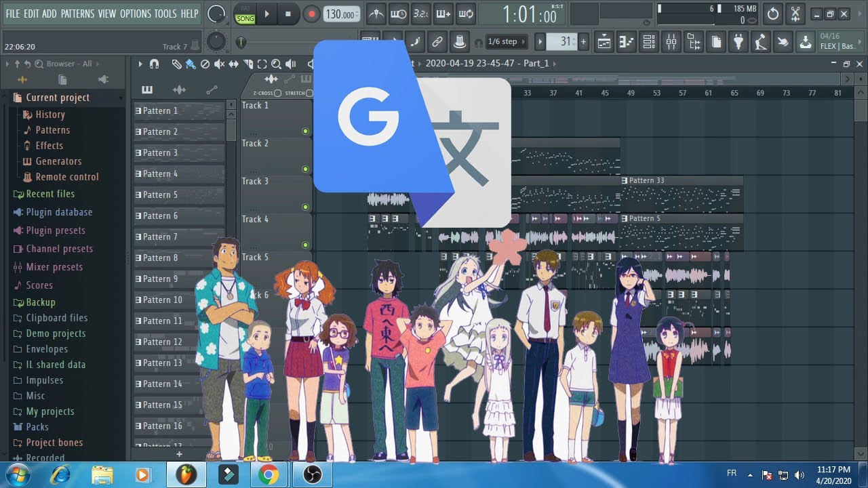This screenshot has height=488, width=868.
Task: Open the EDIT menu
Action: click(x=31, y=14)
